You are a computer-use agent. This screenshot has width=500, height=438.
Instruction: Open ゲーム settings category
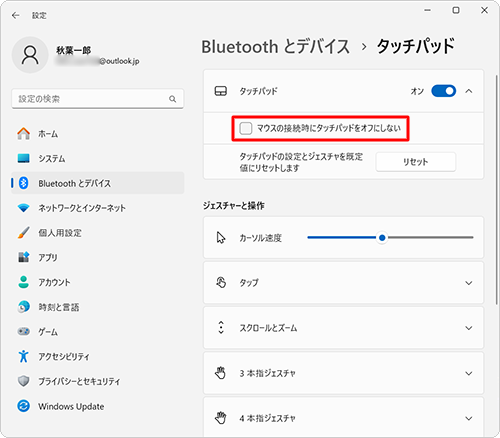(x=98, y=332)
